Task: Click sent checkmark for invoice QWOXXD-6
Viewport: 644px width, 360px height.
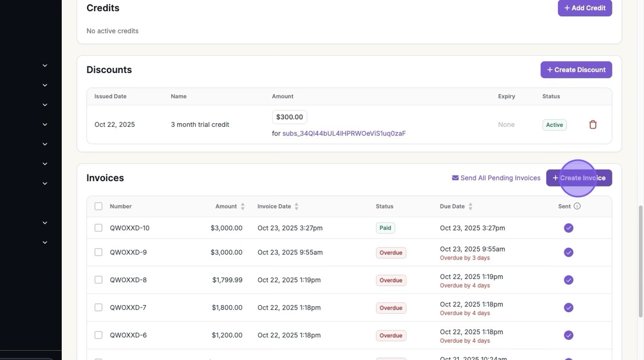Action: (568, 335)
